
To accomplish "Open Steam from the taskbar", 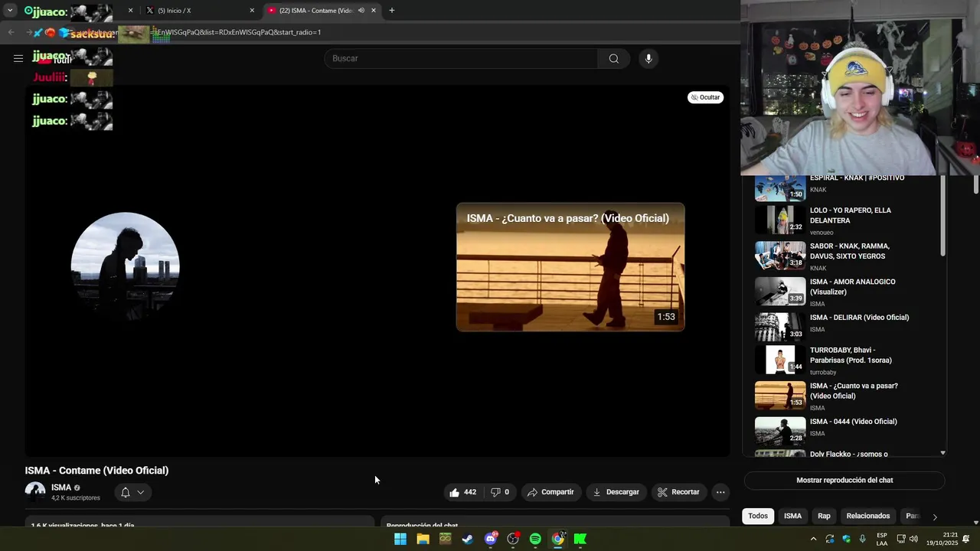I will [468, 539].
